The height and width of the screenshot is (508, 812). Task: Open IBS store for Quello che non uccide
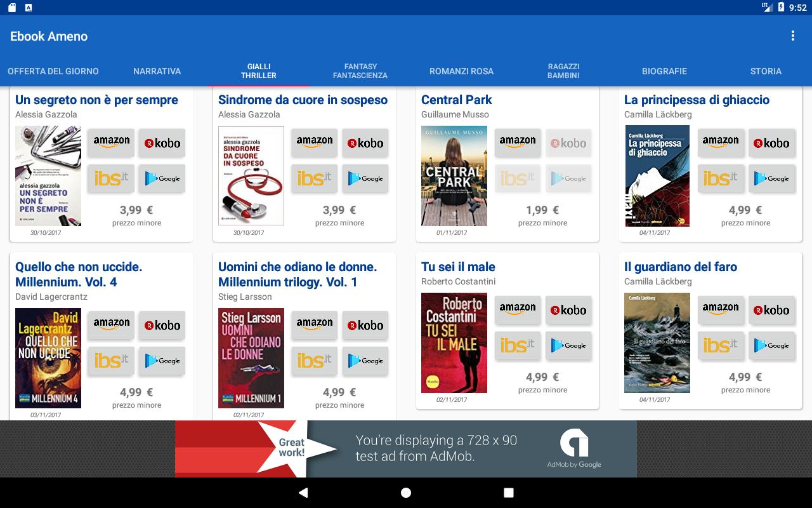tap(112, 361)
